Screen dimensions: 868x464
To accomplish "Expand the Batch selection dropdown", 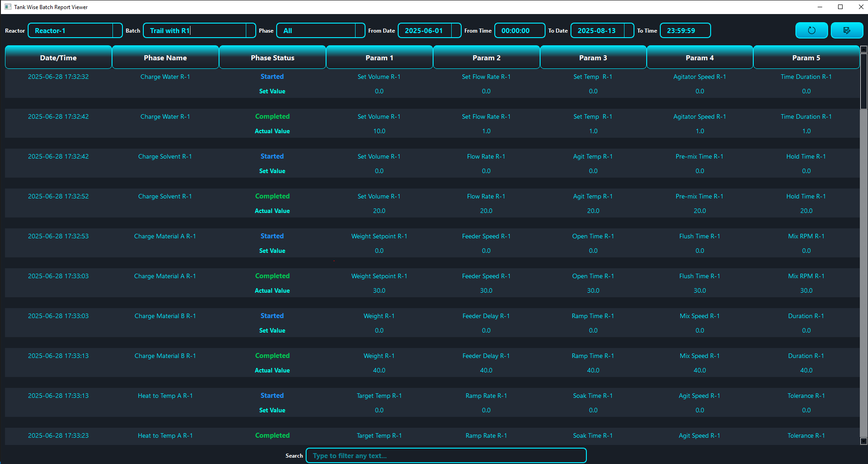I will (x=251, y=30).
